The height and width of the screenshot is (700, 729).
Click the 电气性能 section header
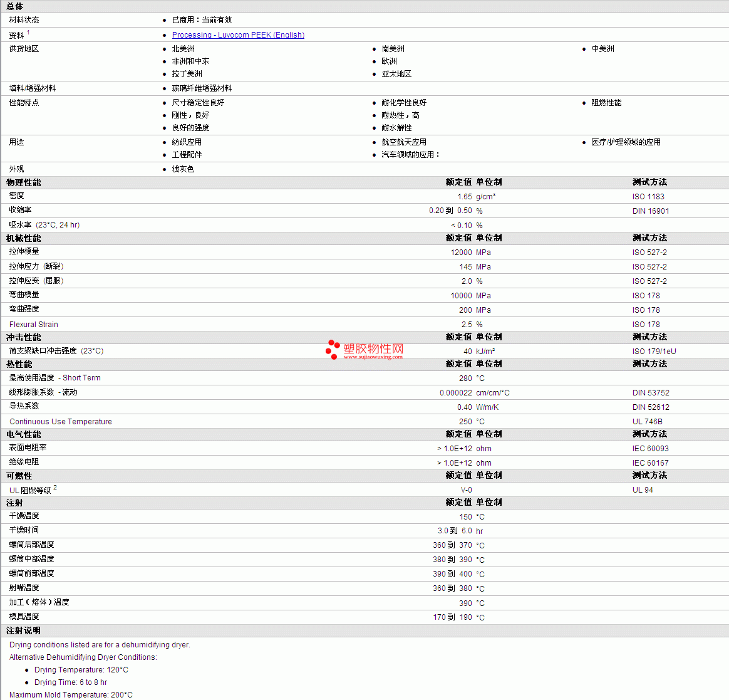click(x=24, y=434)
